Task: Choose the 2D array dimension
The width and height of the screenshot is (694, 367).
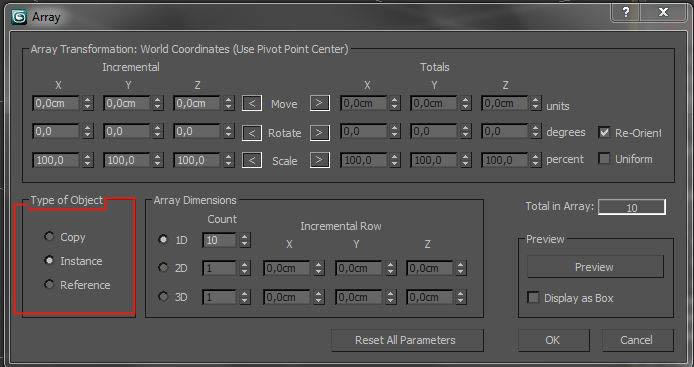Action: click(x=163, y=267)
